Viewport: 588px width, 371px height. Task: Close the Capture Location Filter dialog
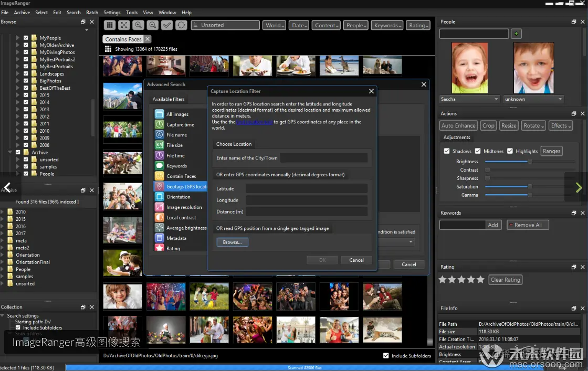tap(371, 91)
